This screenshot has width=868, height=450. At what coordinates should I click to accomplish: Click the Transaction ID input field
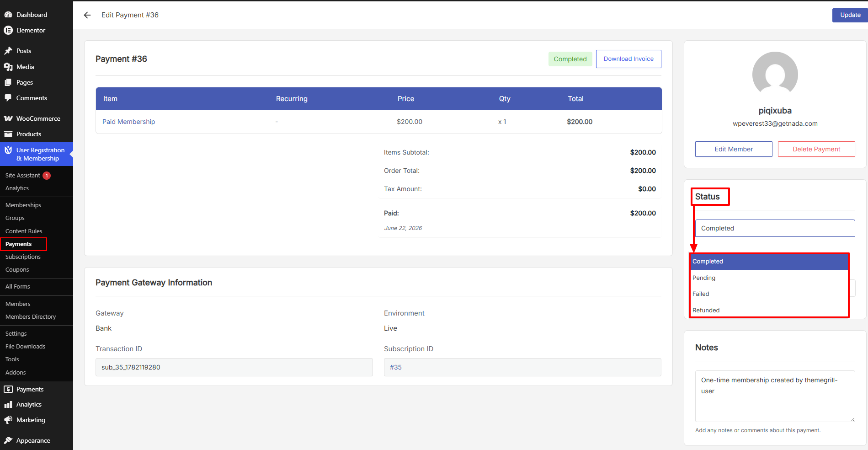click(x=234, y=367)
